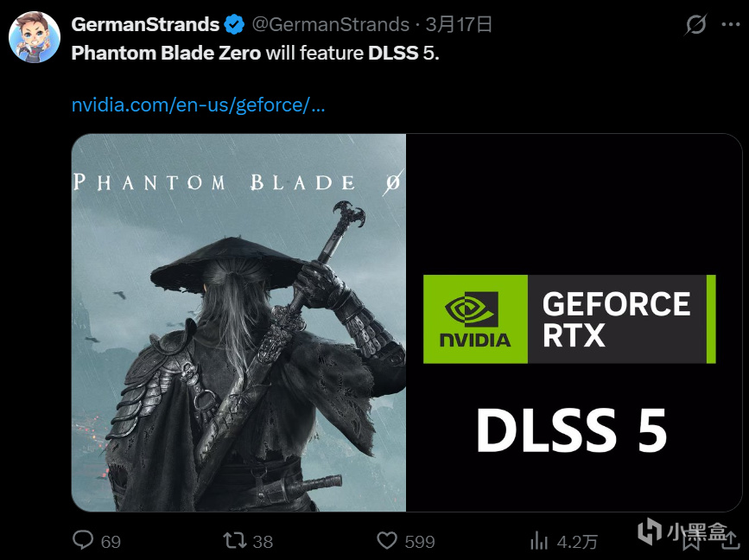Click the share upload arrow icon
The image size is (749, 560).
pos(730,540)
